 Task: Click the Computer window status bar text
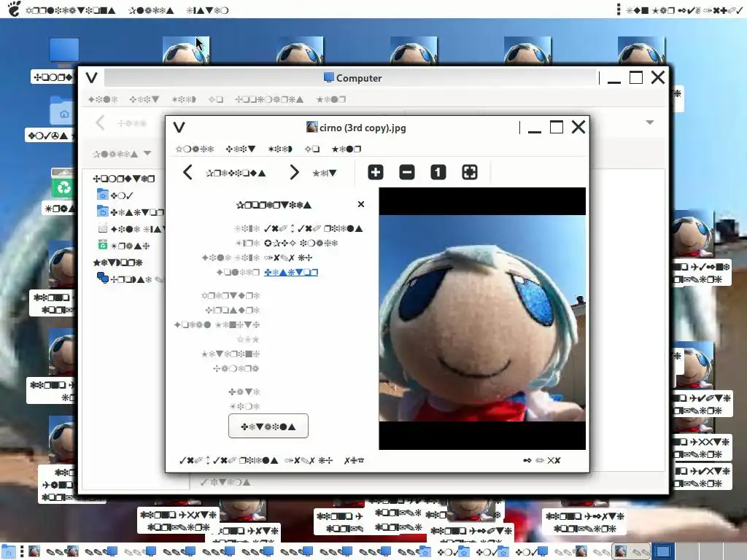click(225, 482)
